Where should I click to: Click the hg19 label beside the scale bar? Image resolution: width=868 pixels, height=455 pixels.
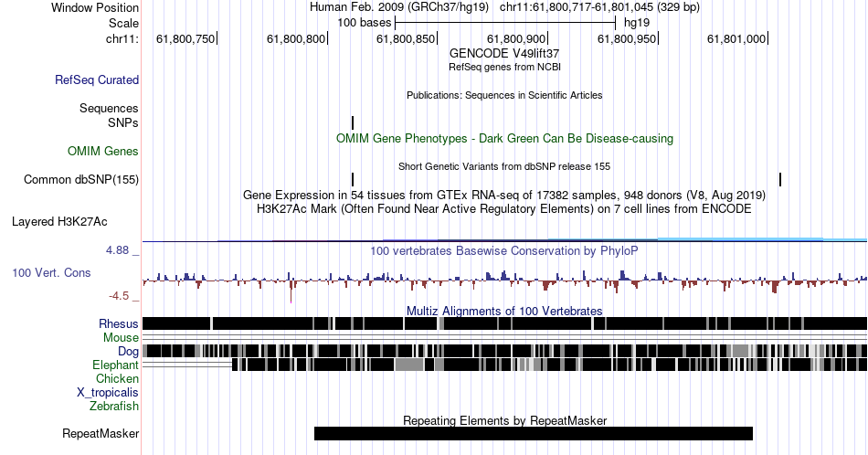(x=637, y=23)
